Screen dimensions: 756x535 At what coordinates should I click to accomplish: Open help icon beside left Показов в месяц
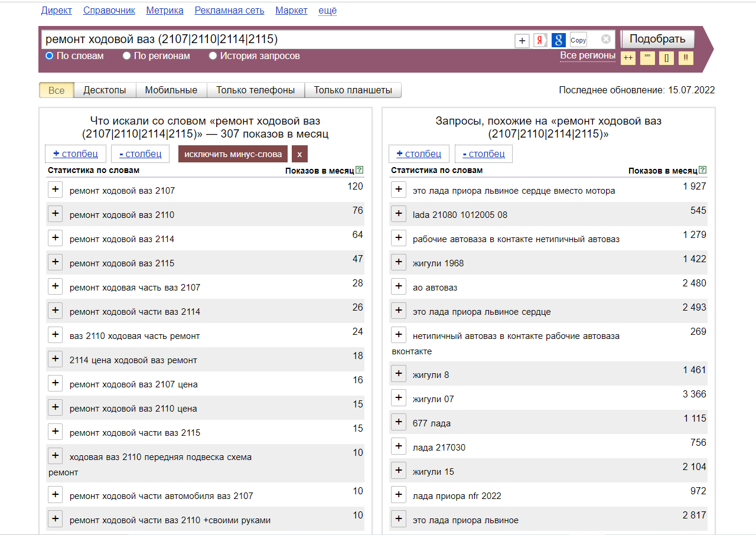(360, 170)
